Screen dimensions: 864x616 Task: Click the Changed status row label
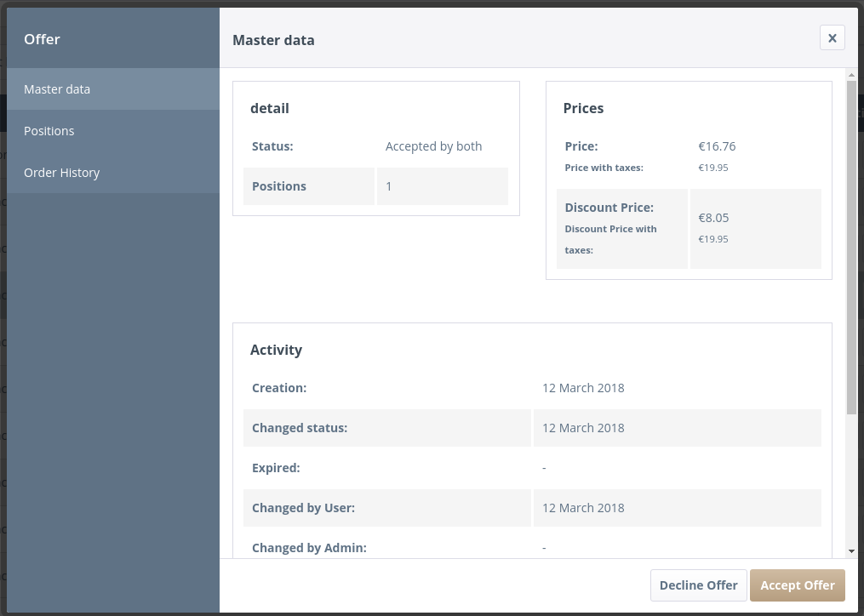300,428
